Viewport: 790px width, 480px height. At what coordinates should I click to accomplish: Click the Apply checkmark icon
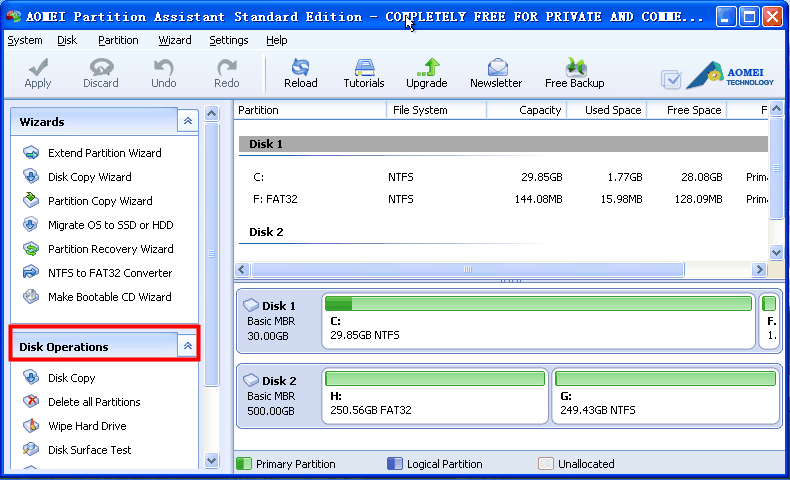click(38, 67)
